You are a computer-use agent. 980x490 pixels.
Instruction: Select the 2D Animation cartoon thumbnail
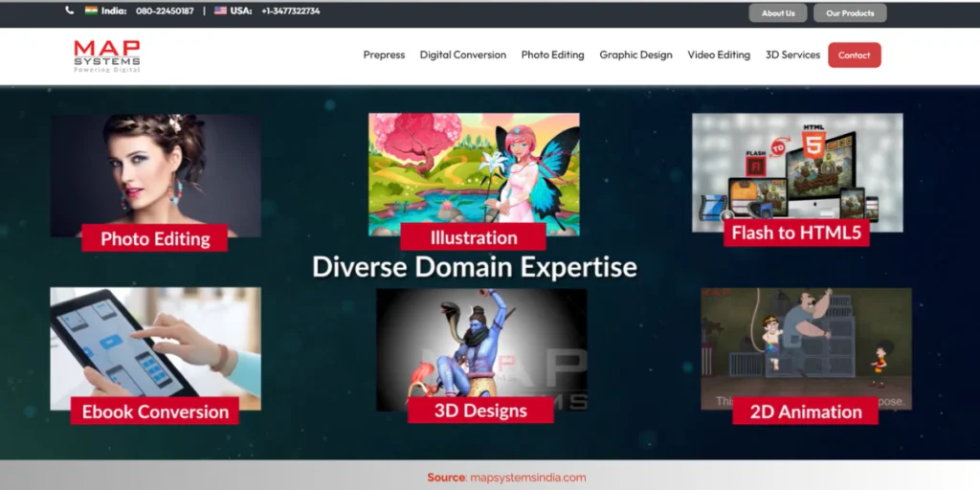tap(806, 348)
